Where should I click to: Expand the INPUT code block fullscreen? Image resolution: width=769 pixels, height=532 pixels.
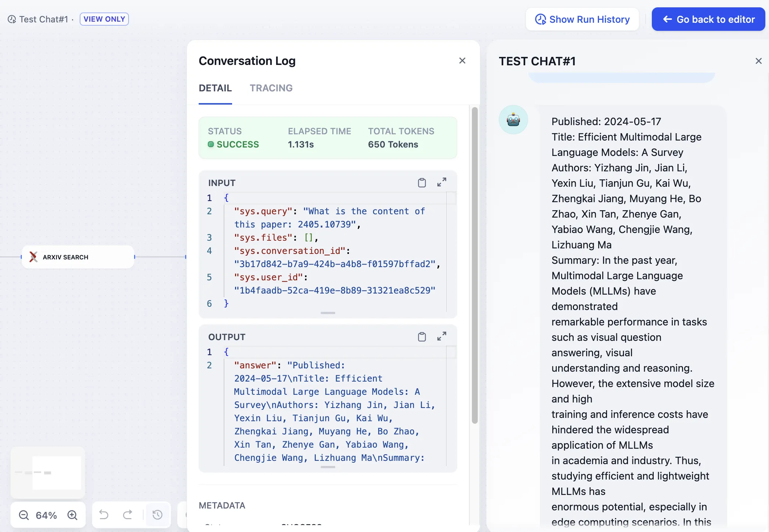(x=442, y=182)
